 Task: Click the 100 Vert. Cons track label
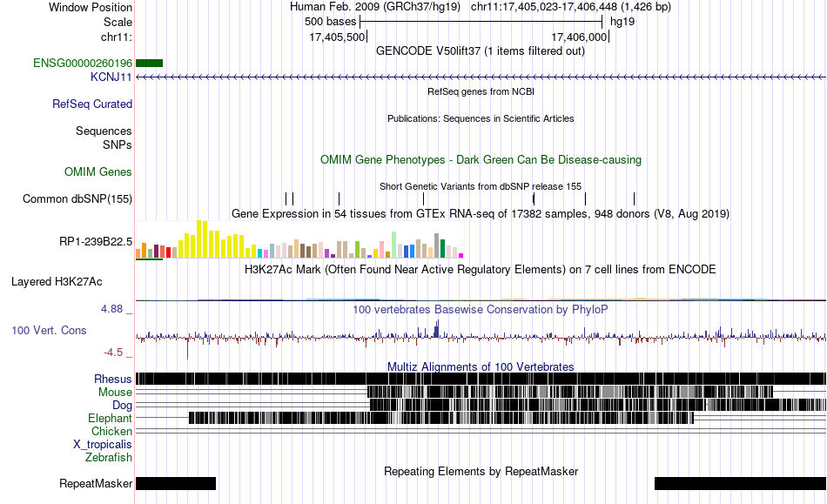pyautogui.click(x=49, y=330)
